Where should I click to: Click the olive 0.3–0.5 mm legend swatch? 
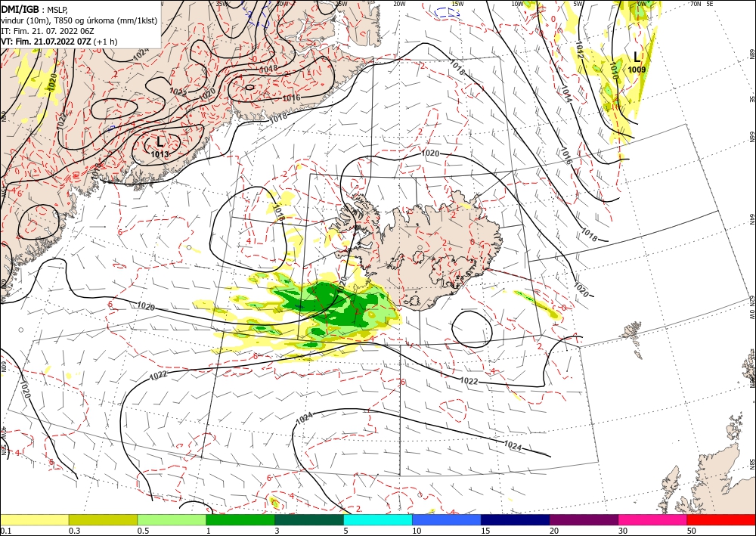coord(103,519)
